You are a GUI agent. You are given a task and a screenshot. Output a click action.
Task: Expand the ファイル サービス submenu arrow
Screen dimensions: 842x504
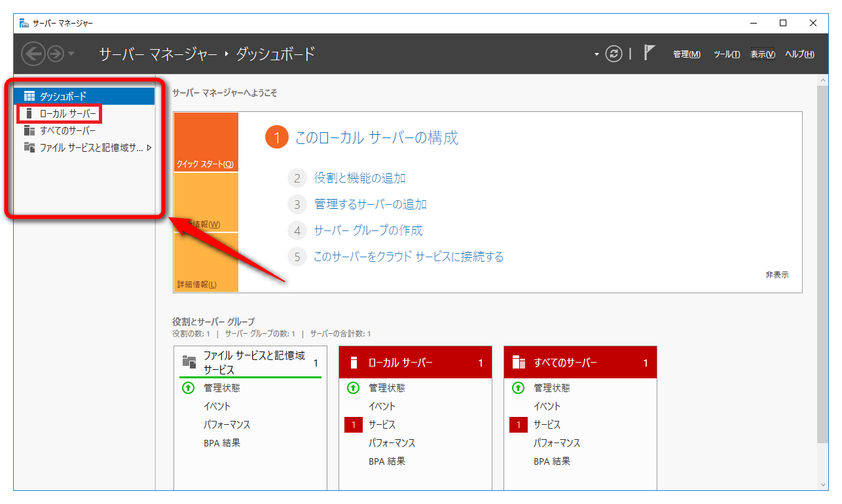[149, 147]
